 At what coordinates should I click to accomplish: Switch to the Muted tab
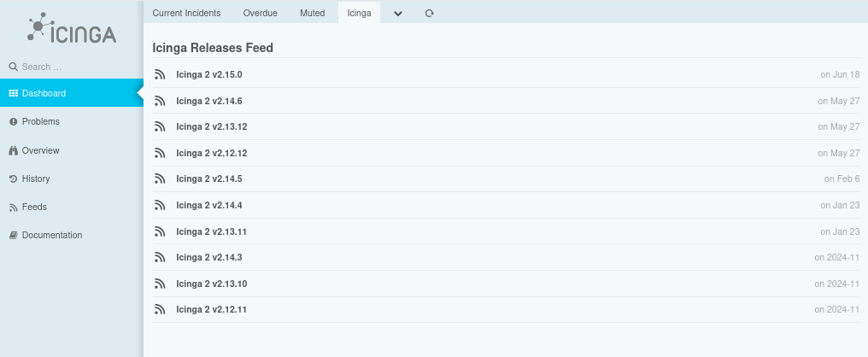pos(312,13)
